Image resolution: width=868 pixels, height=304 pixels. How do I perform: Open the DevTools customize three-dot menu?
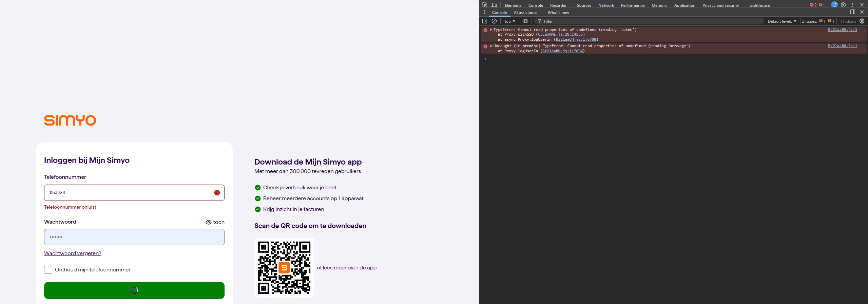[x=853, y=5]
